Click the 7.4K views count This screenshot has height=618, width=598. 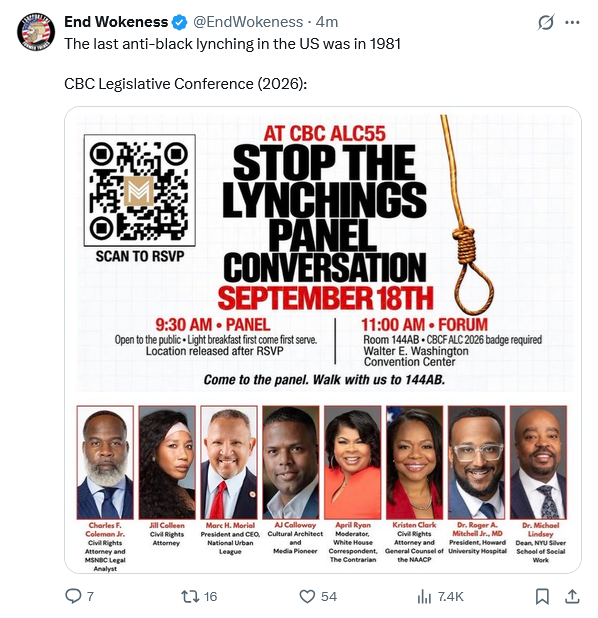tap(451, 597)
